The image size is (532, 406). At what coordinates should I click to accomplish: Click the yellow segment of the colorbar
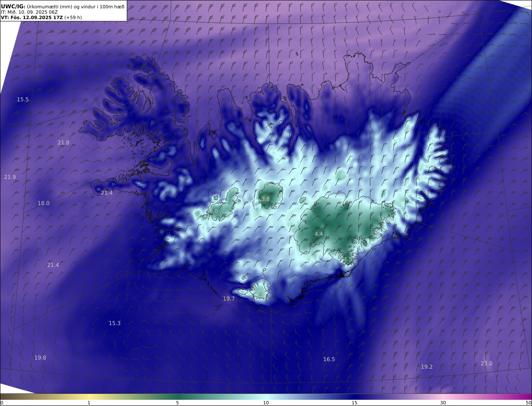[x=89, y=396]
